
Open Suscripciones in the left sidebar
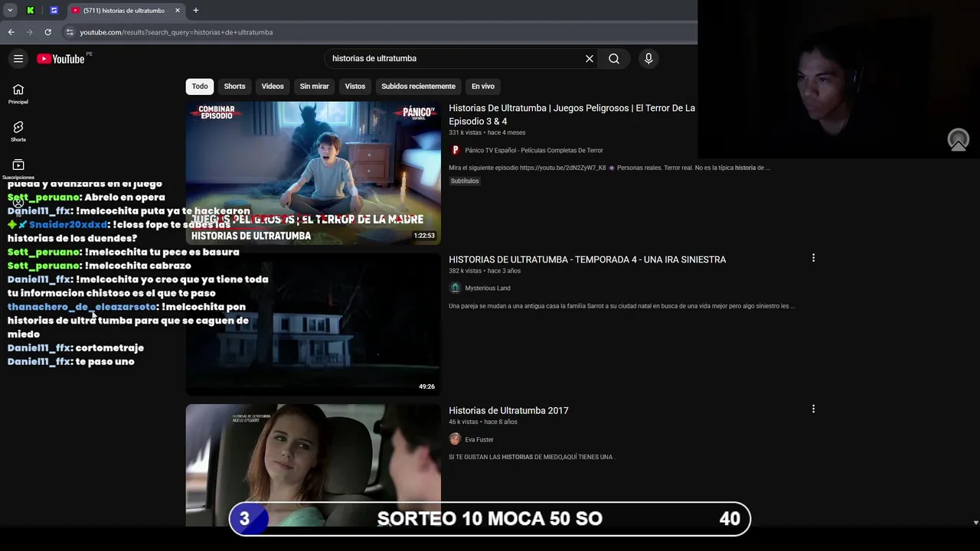[18, 169]
